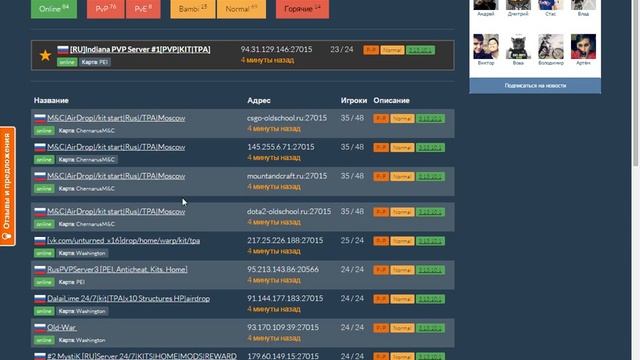
Task: Click the yellow Normal badge in RusPVPServer3 row
Action: pyautogui.click(x=402, y=270)
